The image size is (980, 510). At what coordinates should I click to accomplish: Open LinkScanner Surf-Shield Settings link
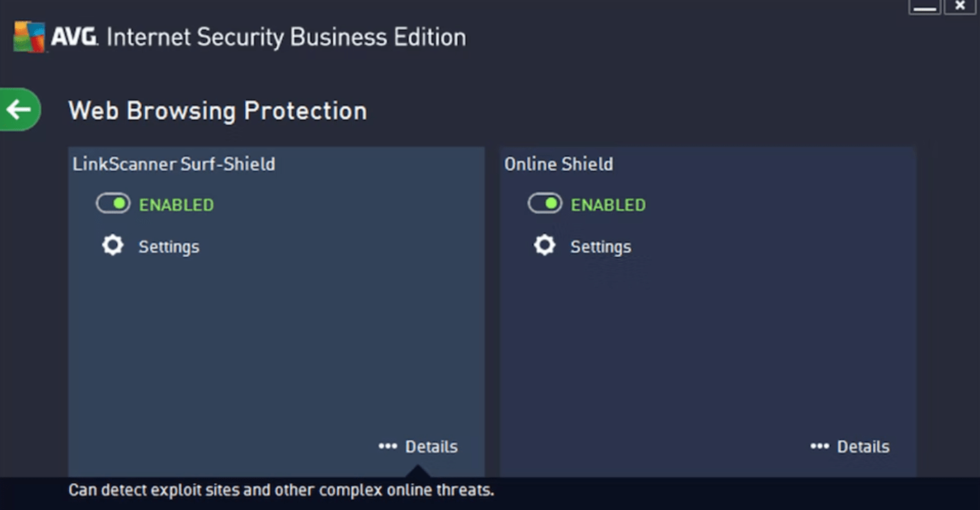point(169,246)
